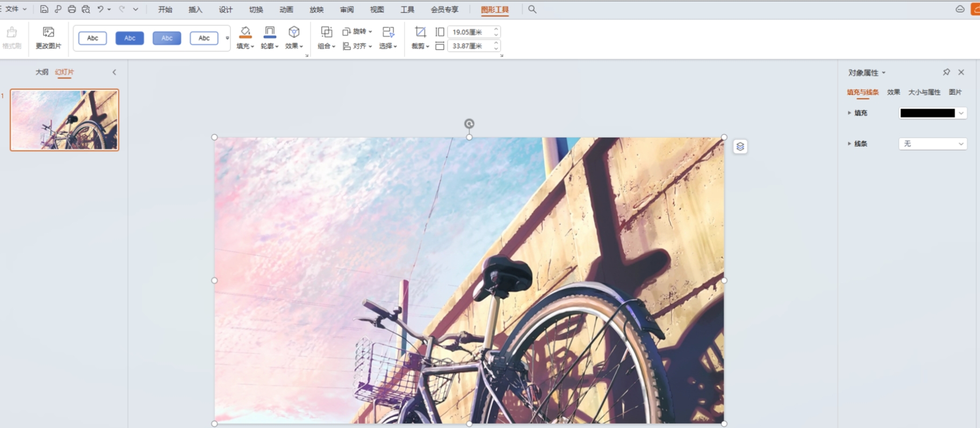Collapse the slide panel with the arrow

coord(114,72)
